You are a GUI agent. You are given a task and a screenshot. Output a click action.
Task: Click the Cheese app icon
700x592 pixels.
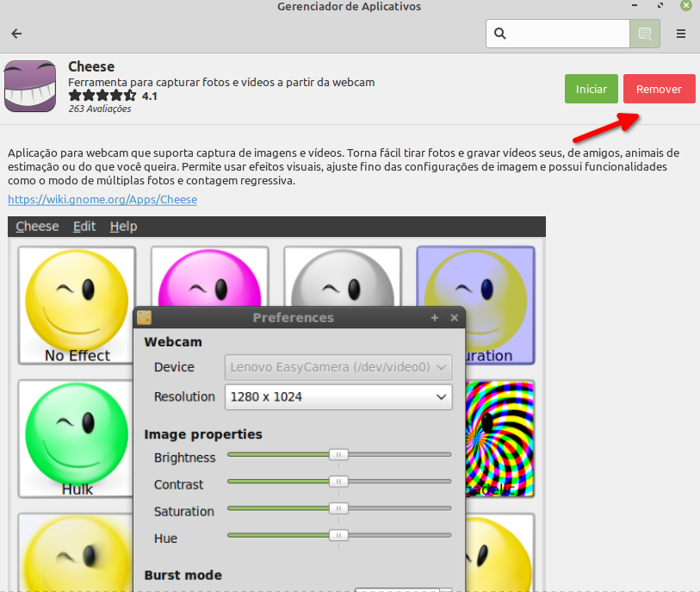click(30, 86)
